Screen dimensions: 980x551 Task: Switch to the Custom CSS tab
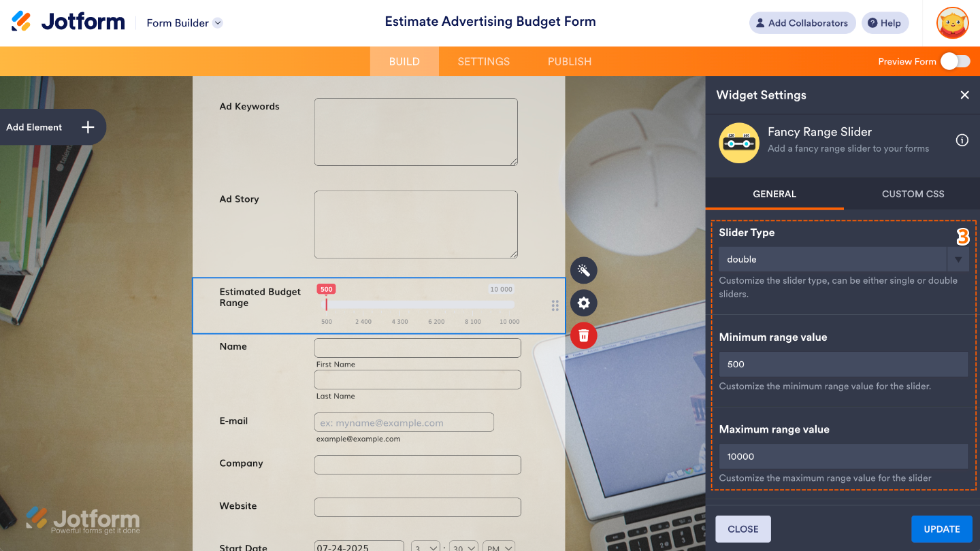tap(913, 194)
